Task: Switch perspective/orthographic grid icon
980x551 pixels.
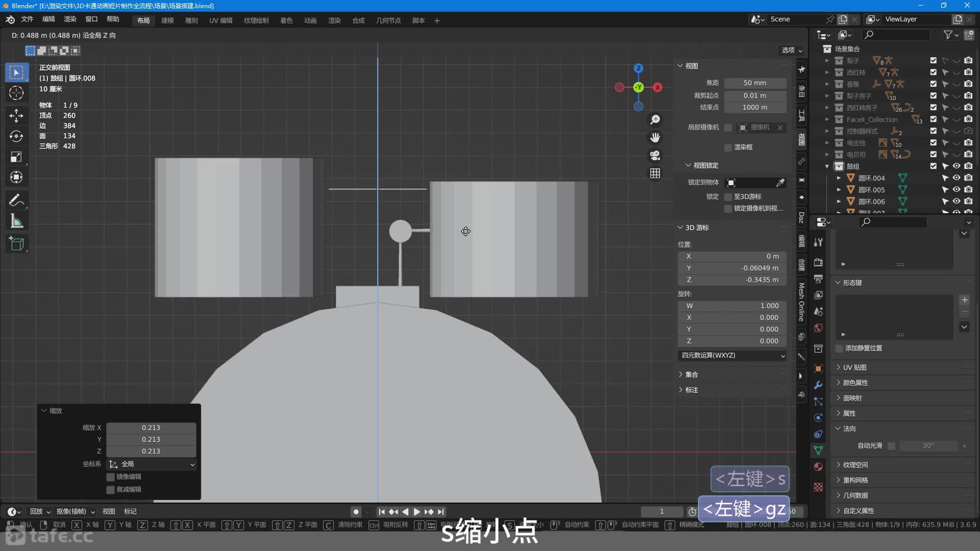Action: pos(655,173)
